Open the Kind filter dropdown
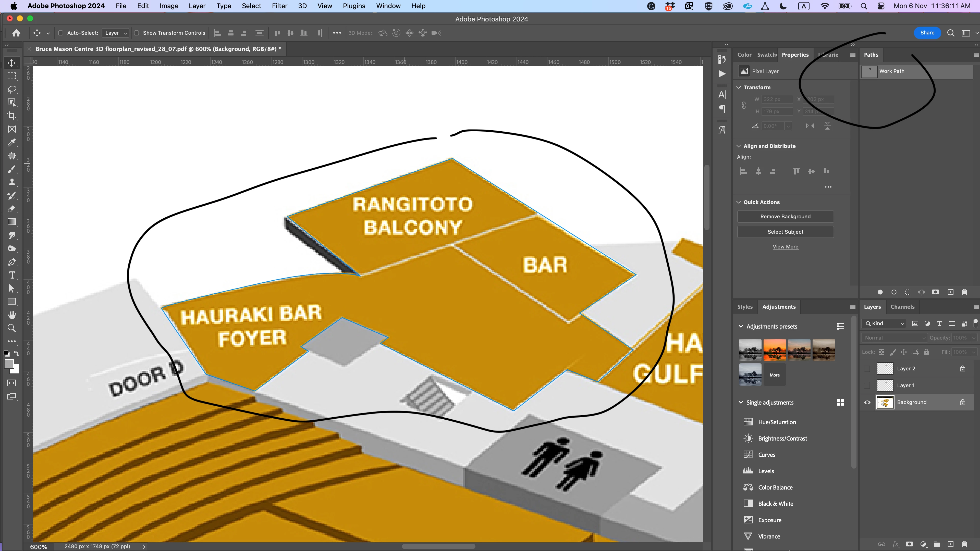This screenshot has height=551, width=980. click(884, 324)
